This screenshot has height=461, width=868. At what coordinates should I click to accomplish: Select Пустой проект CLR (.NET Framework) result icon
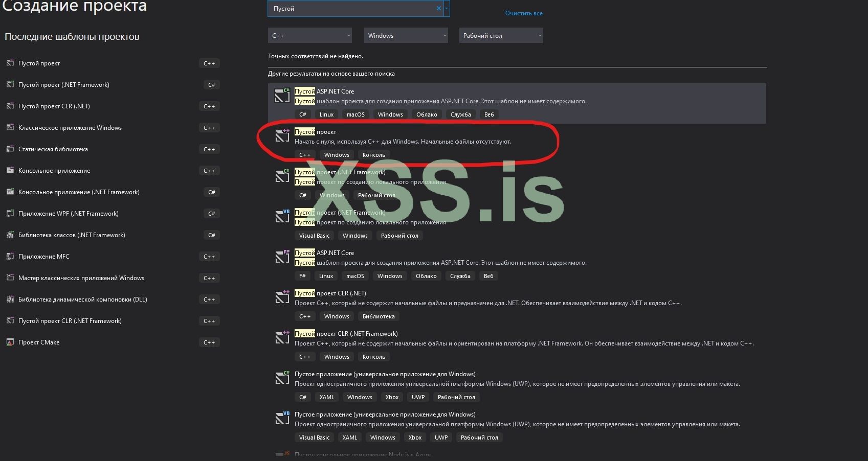(282, 337)
